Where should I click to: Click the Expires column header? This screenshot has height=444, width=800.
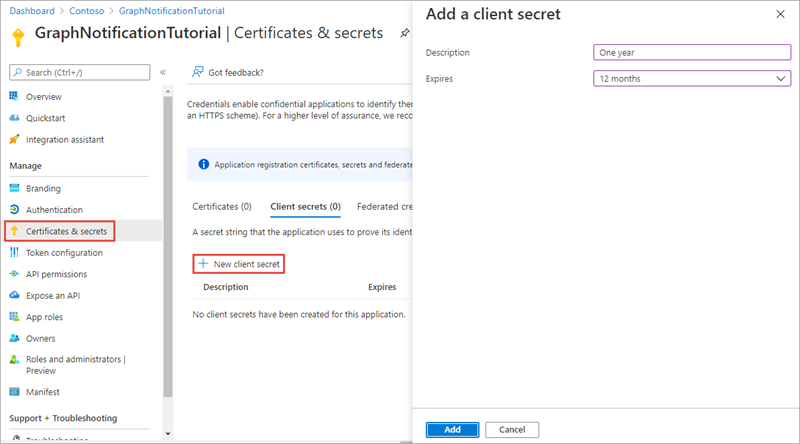(382, 287)
